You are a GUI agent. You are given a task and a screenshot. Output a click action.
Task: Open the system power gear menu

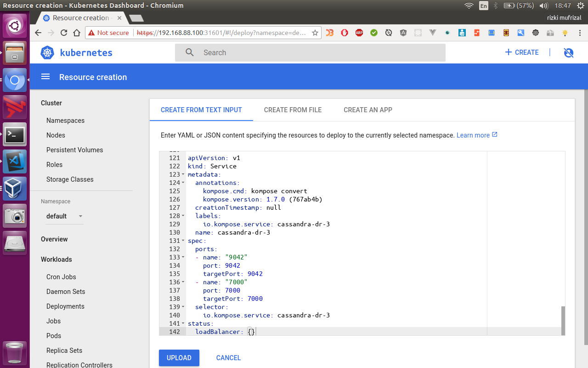click(580, 6)
